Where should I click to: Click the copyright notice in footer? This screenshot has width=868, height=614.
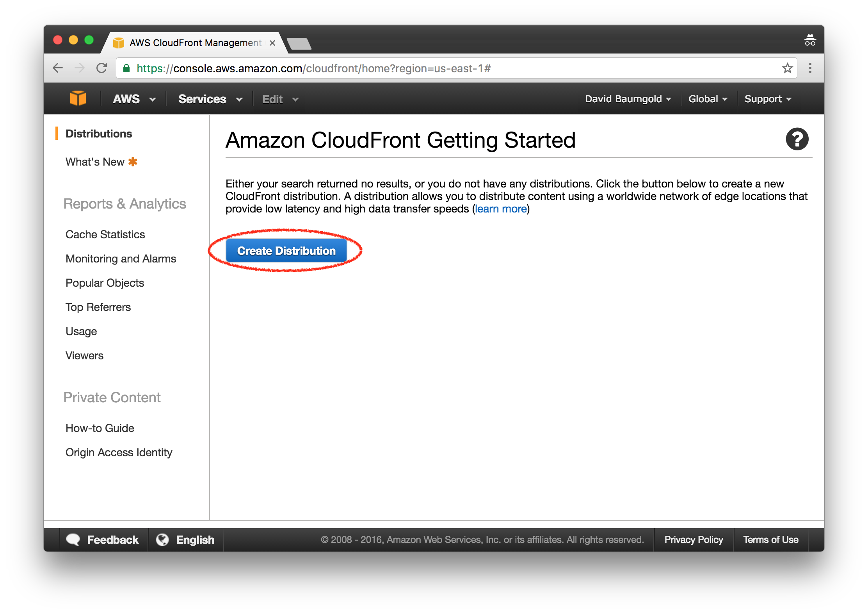coord(482,539)
